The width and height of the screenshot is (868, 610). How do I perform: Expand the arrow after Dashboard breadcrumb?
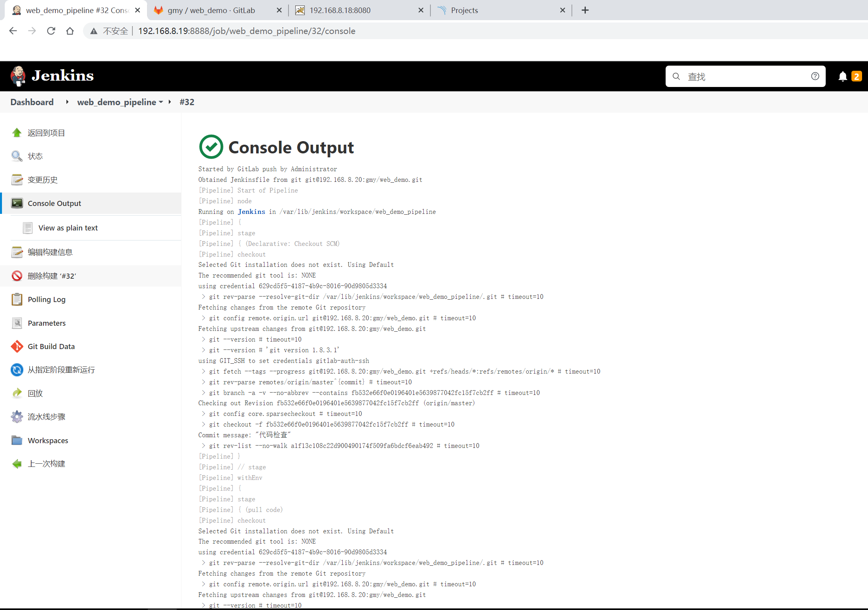[x=67, y=102]
